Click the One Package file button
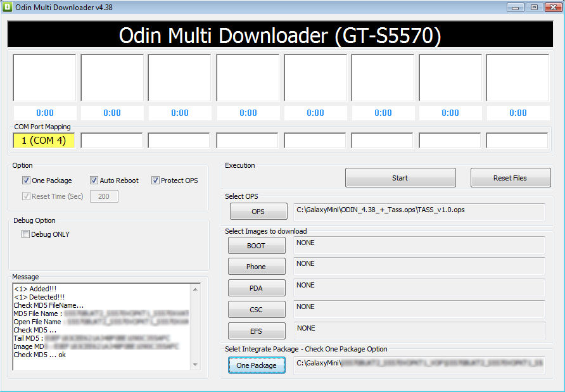Image resolution: width=565 pixels, height=392 pixels. pos(256,365)
